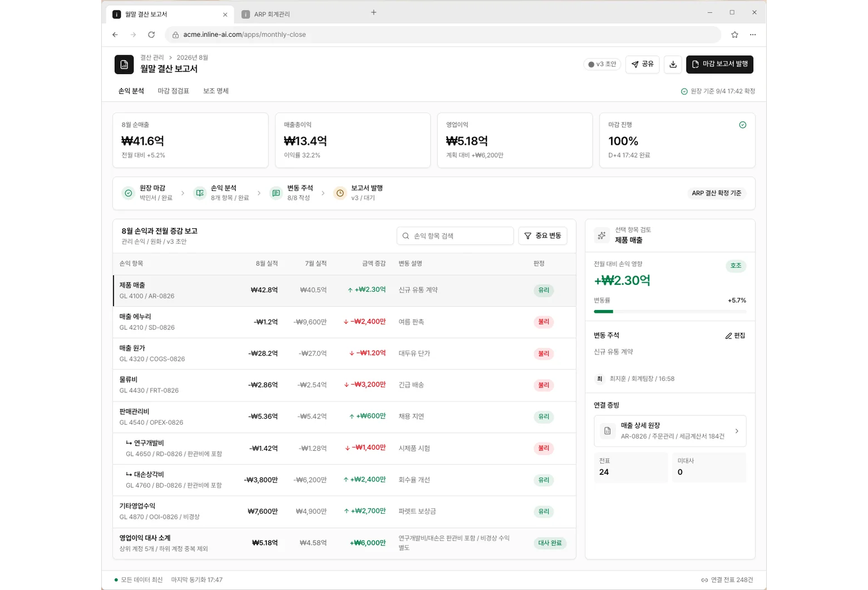Click the up arrow next to +₩2.30억
Viewport: 868px width, 590px height.
point(350,290)
